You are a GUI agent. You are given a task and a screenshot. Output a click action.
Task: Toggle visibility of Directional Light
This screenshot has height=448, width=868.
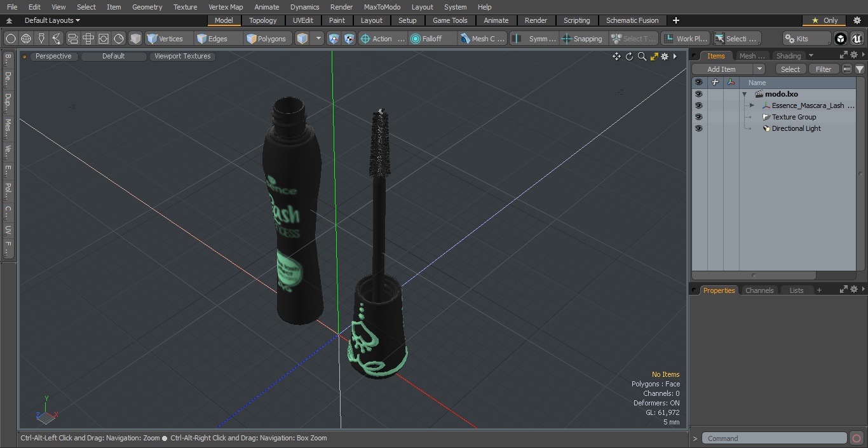(699, 128)
